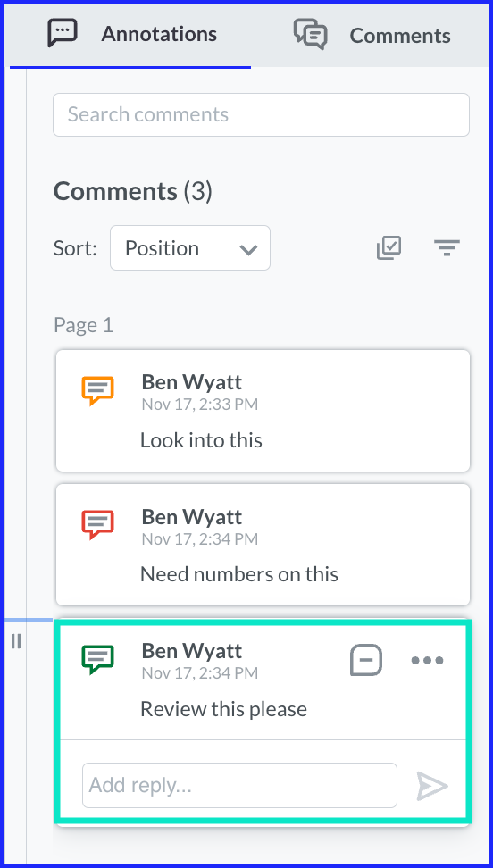This screenshot has height=868, width=493.
Task: Switch to the Comments tab
Action: pyautogui.click(x=372, y=34)
